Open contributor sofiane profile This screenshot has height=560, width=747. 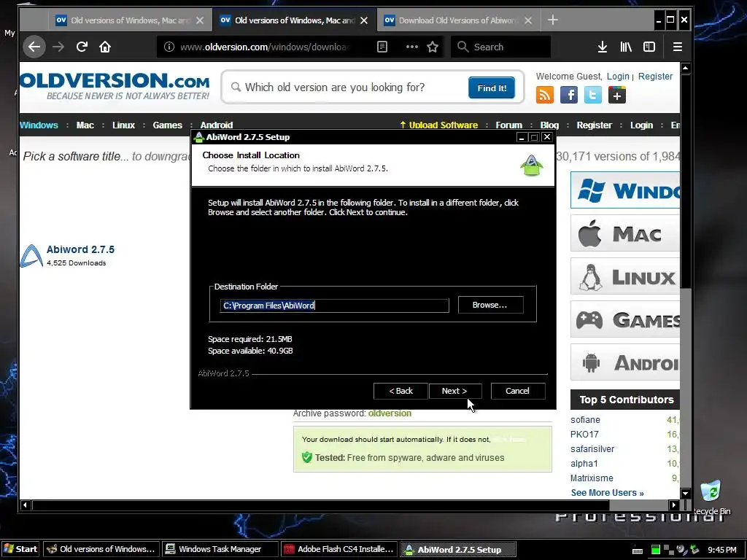(x=585, y=420)
